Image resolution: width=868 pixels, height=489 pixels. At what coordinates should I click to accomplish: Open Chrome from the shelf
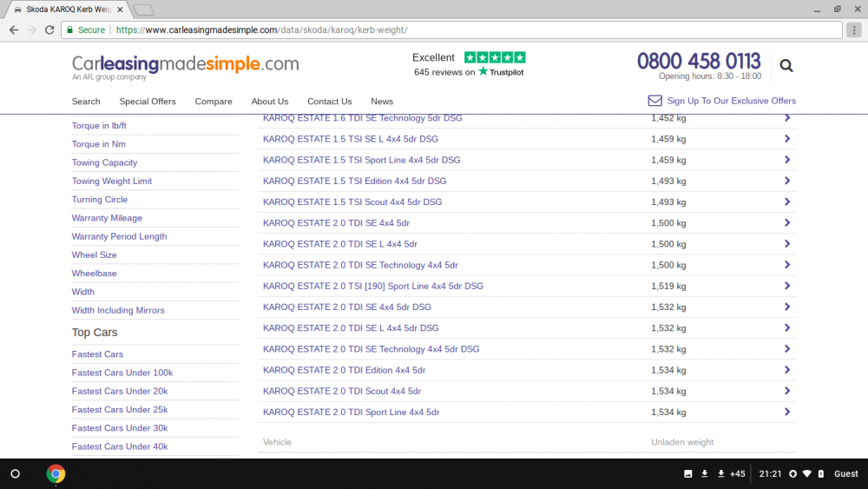point(56,474)
